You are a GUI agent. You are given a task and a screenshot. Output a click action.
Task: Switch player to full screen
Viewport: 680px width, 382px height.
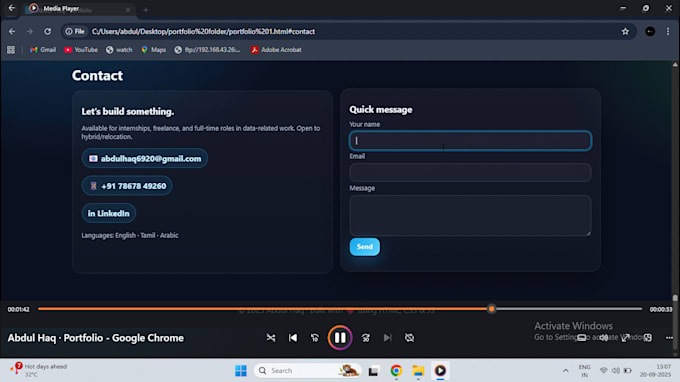(625, 337)
